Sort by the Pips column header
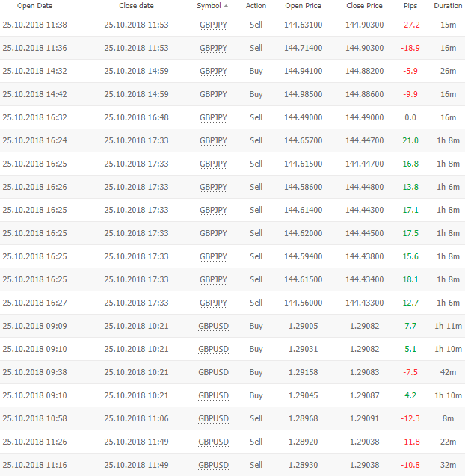Screen dimensions: 465x476 [x=410, y=6]
